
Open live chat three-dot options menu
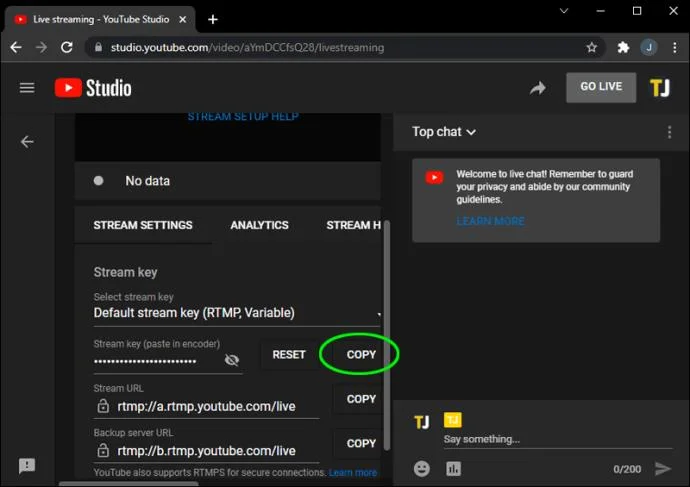pyautogui.click(x=669, y=132)
